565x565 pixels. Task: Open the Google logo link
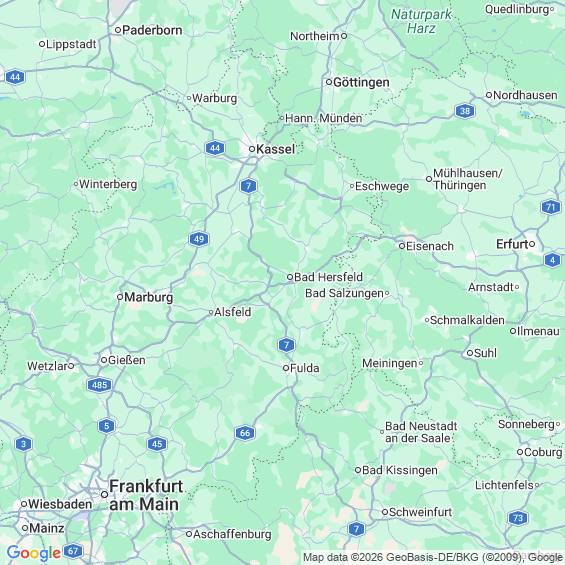click(34, 553)
